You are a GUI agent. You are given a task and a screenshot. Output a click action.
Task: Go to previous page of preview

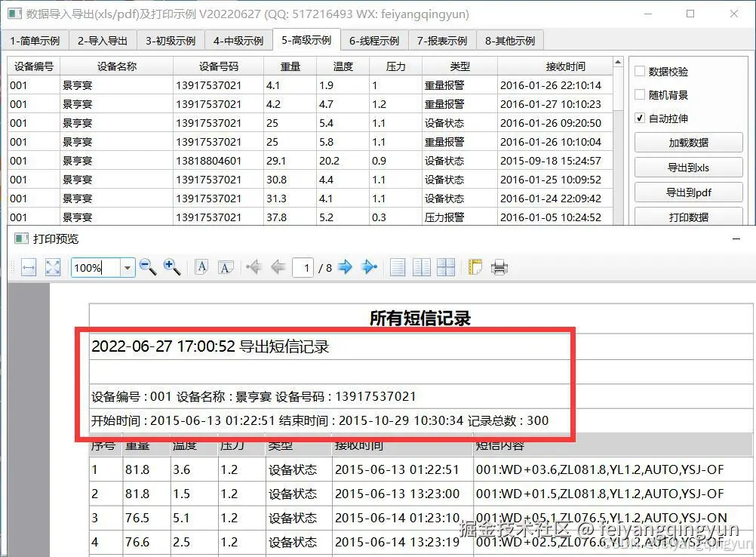coord(278,266)
